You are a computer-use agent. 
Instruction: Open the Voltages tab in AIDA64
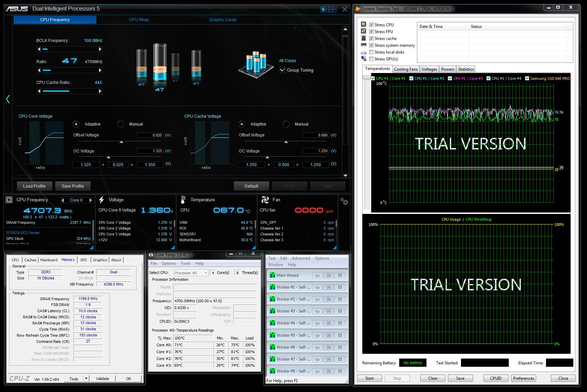pyautogui.click(x=429, y=69)
